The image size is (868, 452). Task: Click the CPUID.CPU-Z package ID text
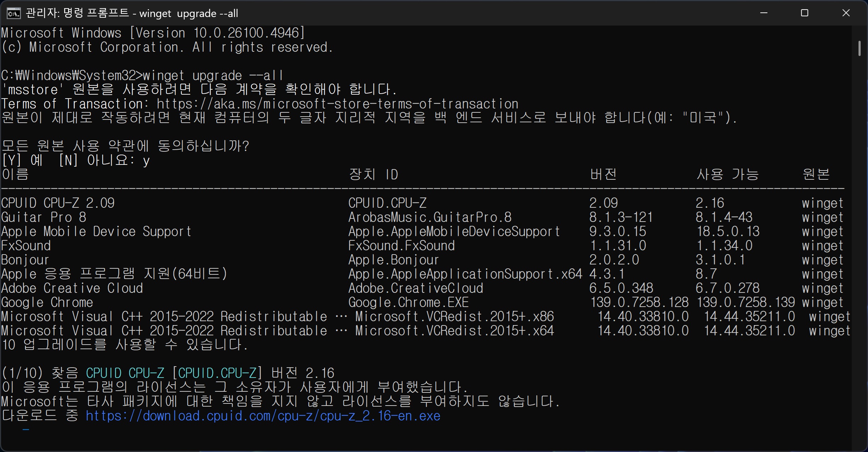coord(387,203)
